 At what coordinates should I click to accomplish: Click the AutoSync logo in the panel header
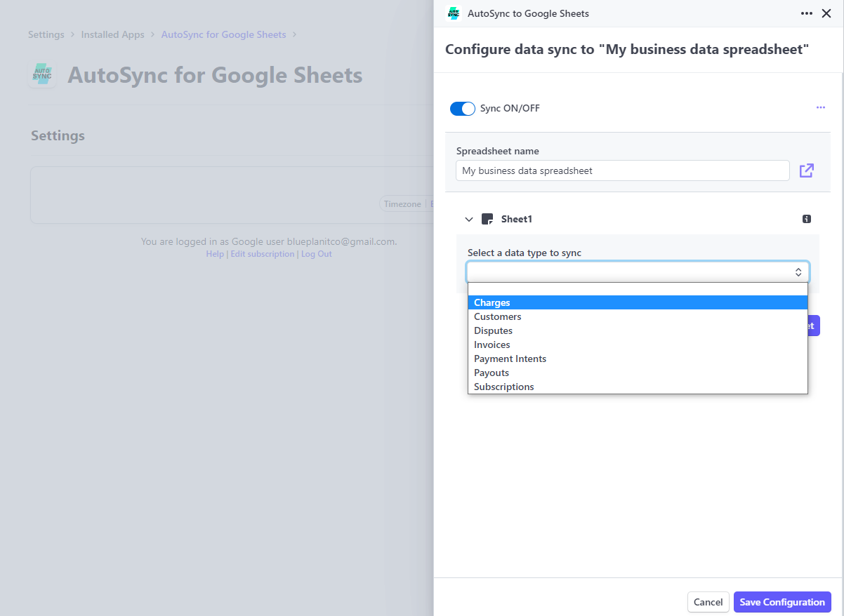coord(453,13)
